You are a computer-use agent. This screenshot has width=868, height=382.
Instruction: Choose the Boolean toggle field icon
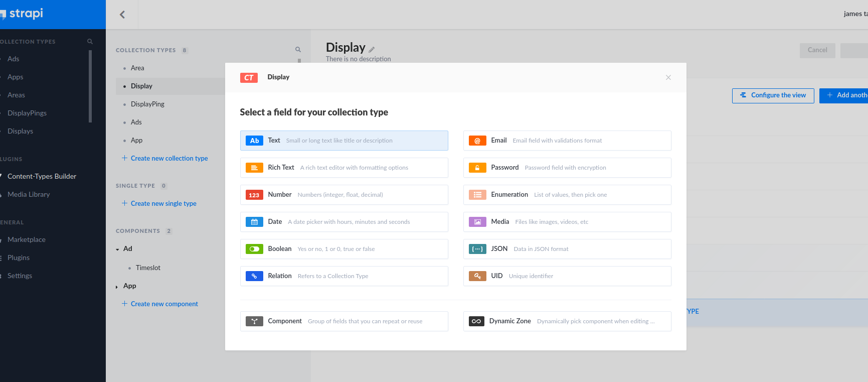click(254, 249)
